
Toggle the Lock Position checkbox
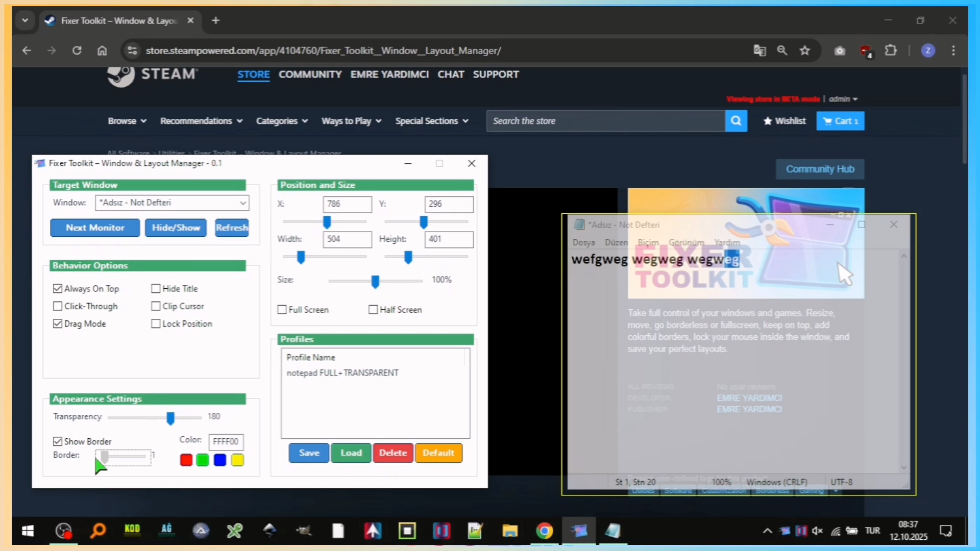(156, 323)
